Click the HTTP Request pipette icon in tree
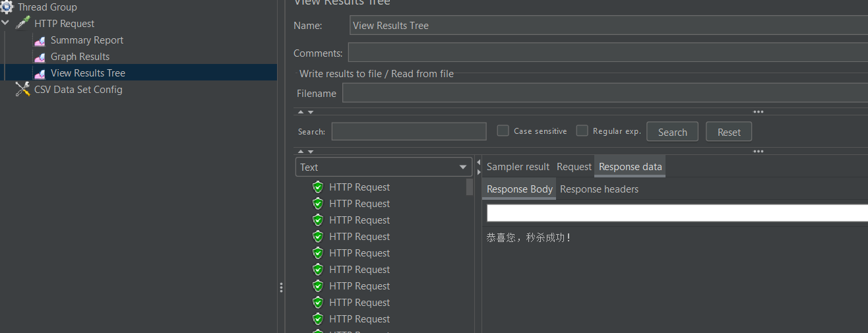Viewport: 868px width, 333px height. [23, 23]
